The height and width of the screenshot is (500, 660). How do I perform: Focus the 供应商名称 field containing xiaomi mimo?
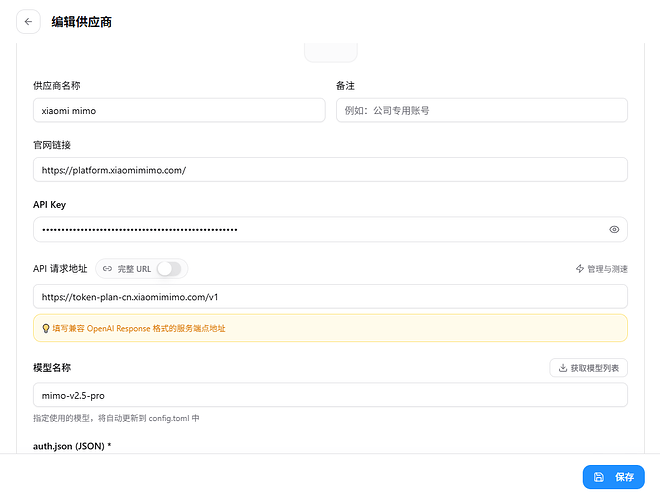click(179, 111)
